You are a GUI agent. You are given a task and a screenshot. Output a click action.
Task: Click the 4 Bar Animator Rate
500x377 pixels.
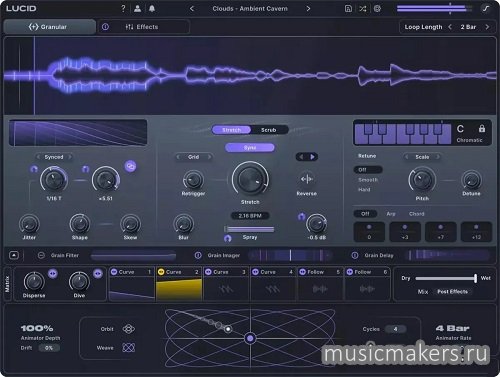click(453, 328)
